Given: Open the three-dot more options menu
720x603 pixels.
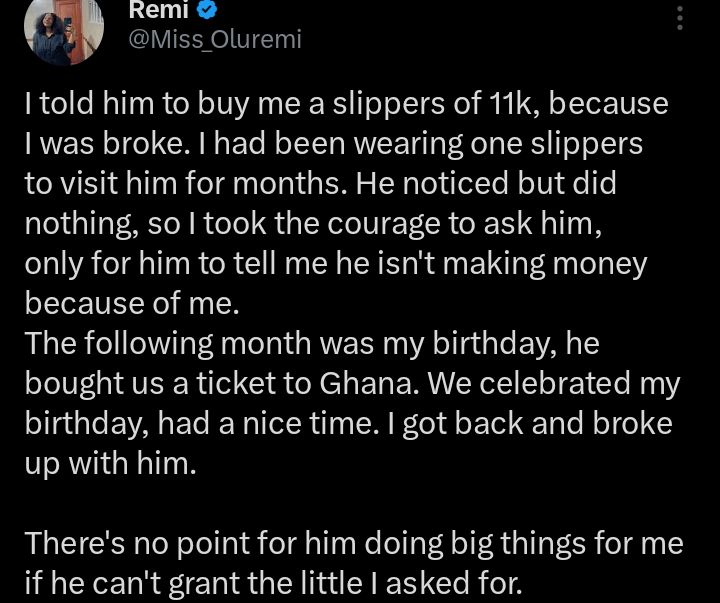Looking at the screenshot, I should click(x=681, y=19).
